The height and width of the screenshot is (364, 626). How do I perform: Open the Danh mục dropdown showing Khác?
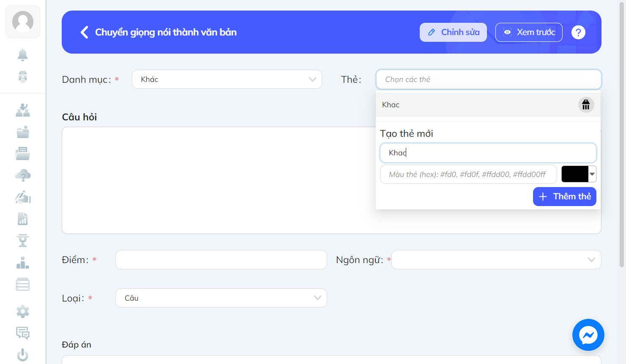click(227, 79)
